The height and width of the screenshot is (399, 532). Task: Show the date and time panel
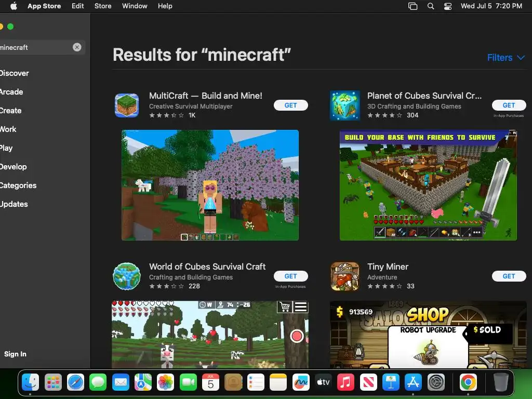(x=491, y=6)
